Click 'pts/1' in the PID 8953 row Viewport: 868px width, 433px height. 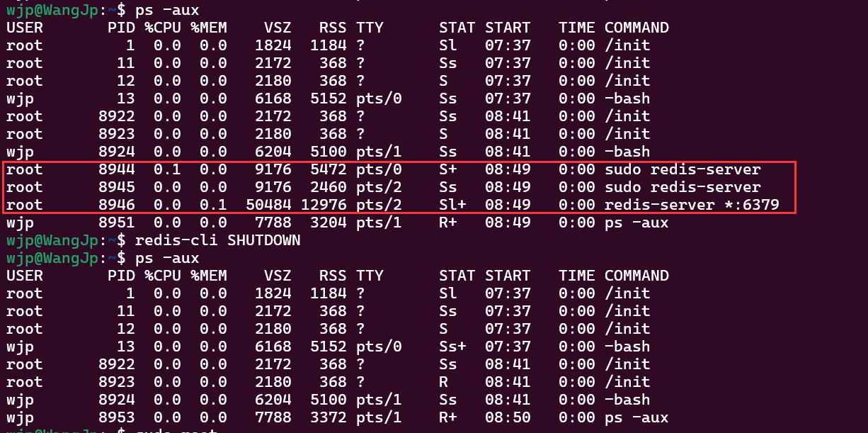379,417
